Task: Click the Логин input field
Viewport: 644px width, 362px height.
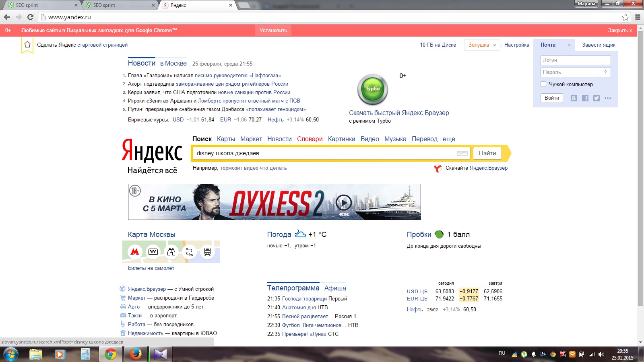Action: click(576, 60)
